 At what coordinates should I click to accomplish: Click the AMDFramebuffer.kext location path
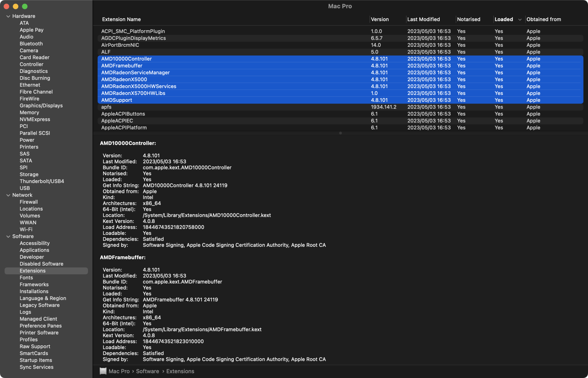click(202, 329)
